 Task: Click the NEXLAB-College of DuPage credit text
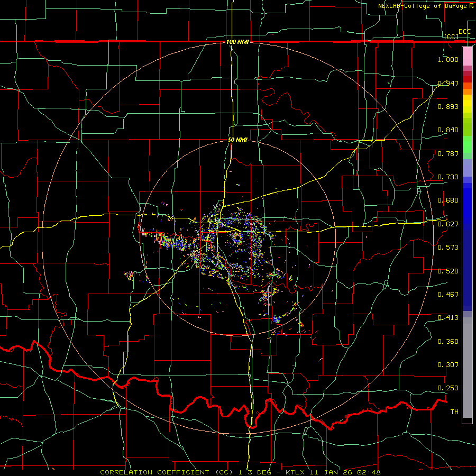425,6
